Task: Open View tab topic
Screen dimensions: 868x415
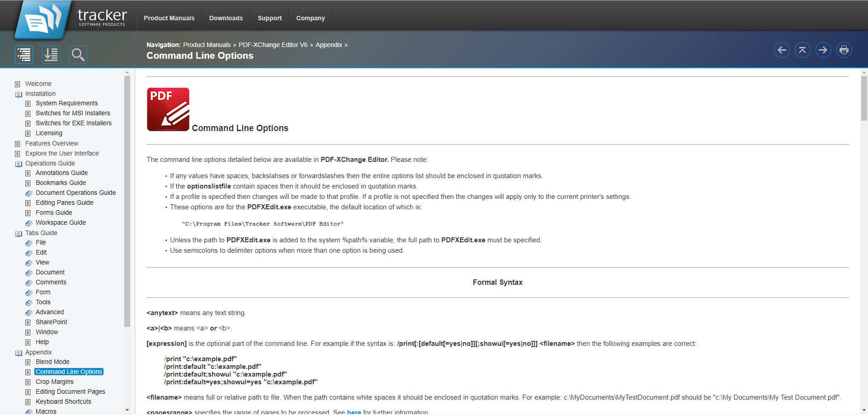Action: (x=42, y=262)
